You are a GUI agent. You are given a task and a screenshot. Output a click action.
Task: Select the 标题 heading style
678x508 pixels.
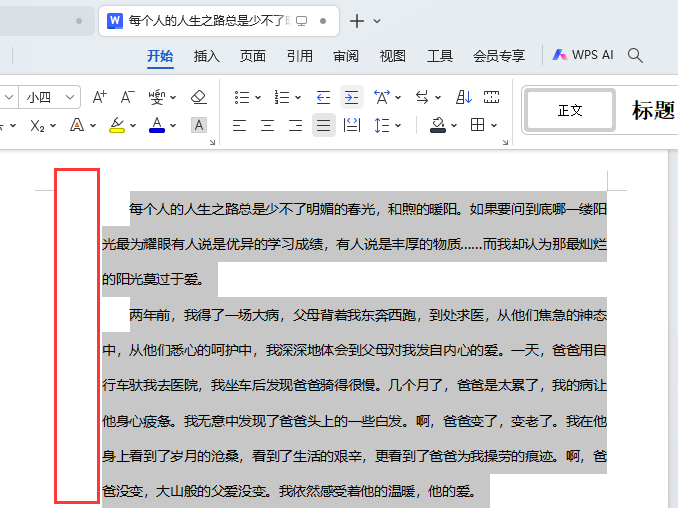coord(653,111)
